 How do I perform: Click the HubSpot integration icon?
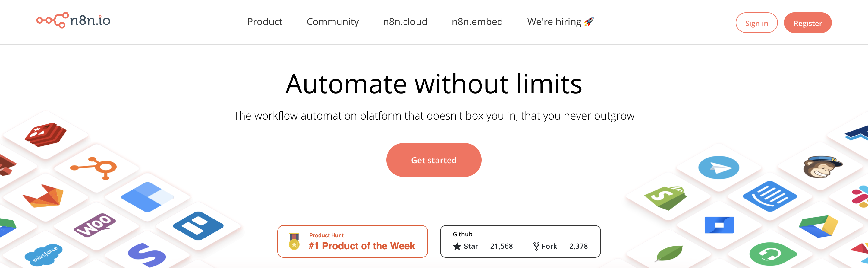click(95, 168)
